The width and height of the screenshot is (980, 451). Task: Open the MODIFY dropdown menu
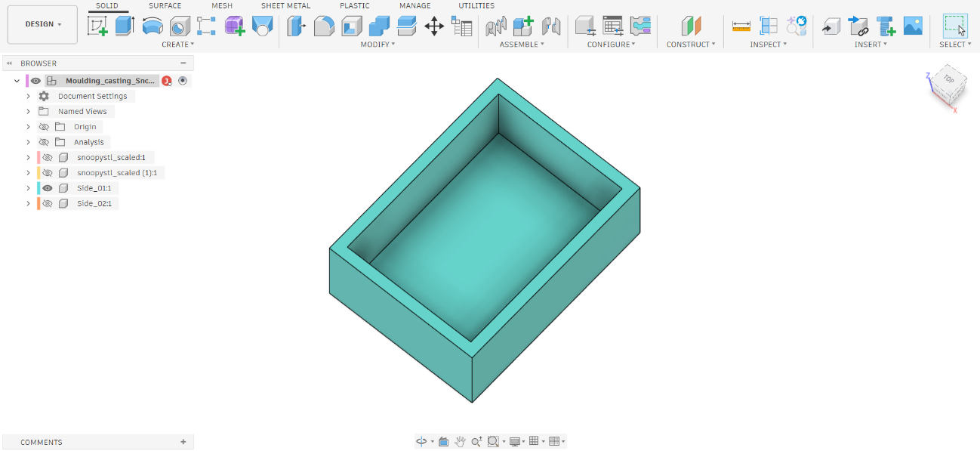(378, 45)
